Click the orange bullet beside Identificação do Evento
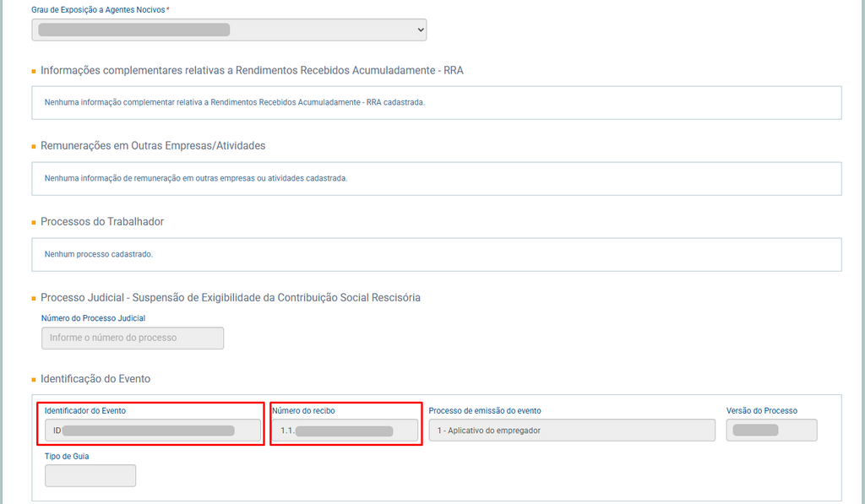 coord(34,380)
